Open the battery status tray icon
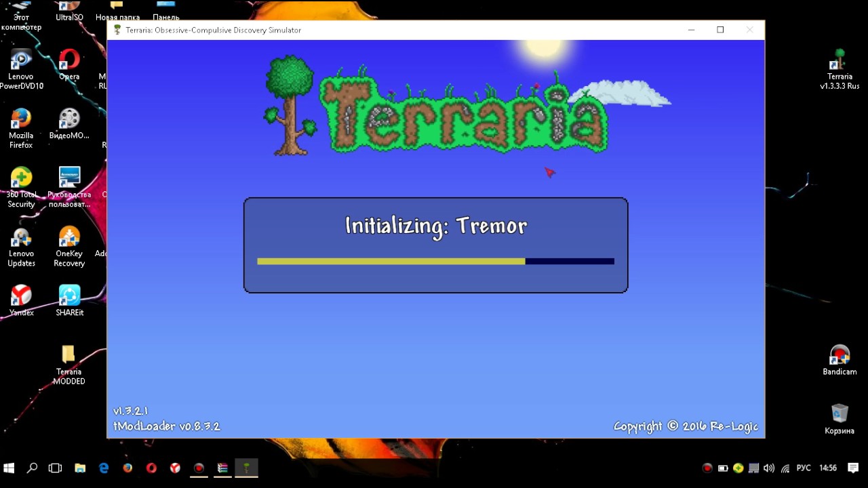The image size is (868, 488). tap(723, 468)
